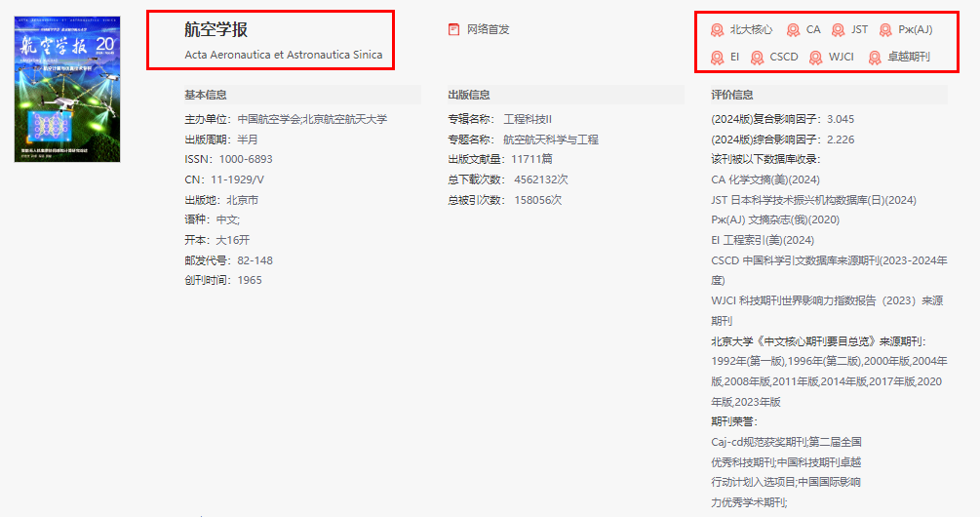980x517 pixels.
Task: Click the 出版地: 北京市 line
Action: (221, 200)
